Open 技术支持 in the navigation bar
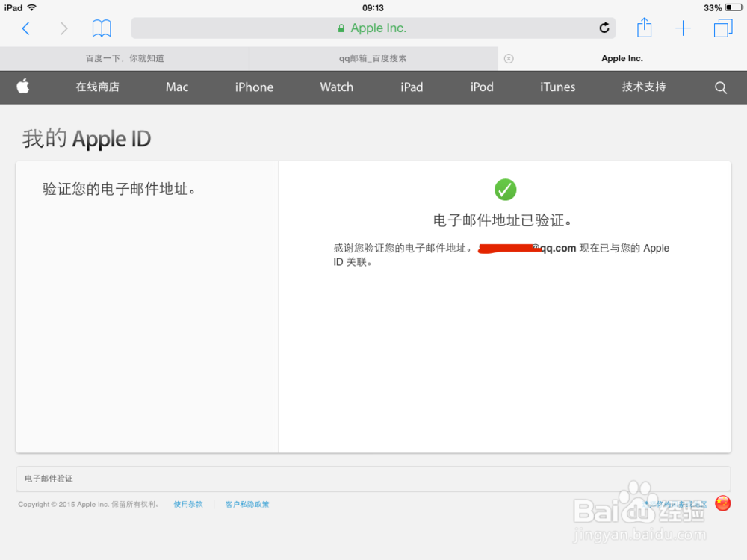 [644, 87]
